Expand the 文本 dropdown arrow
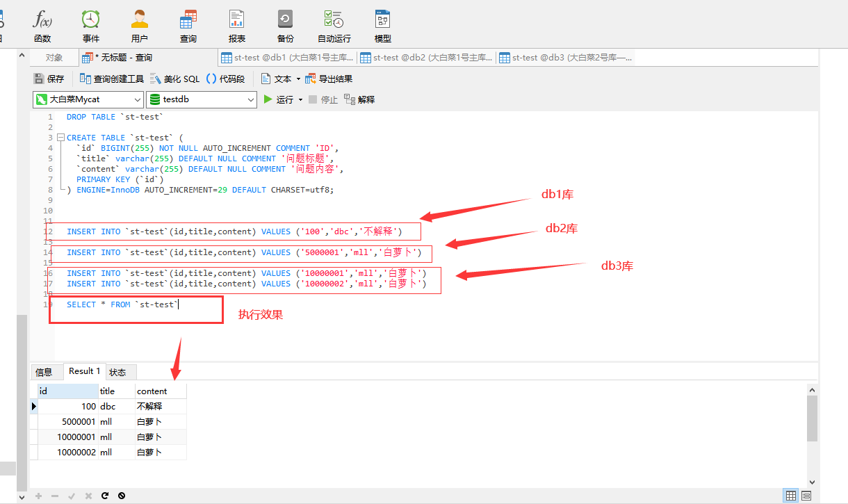 [x=299, y=79]
